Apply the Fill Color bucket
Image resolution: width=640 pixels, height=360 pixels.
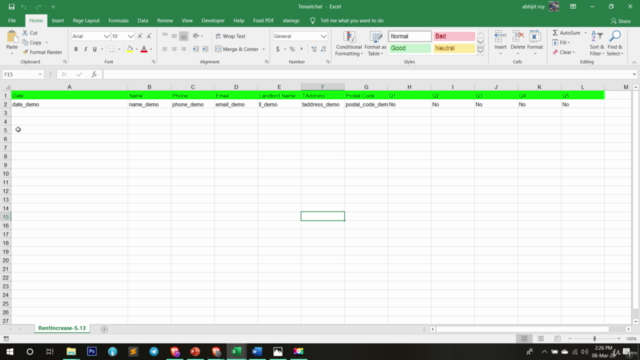130,49
